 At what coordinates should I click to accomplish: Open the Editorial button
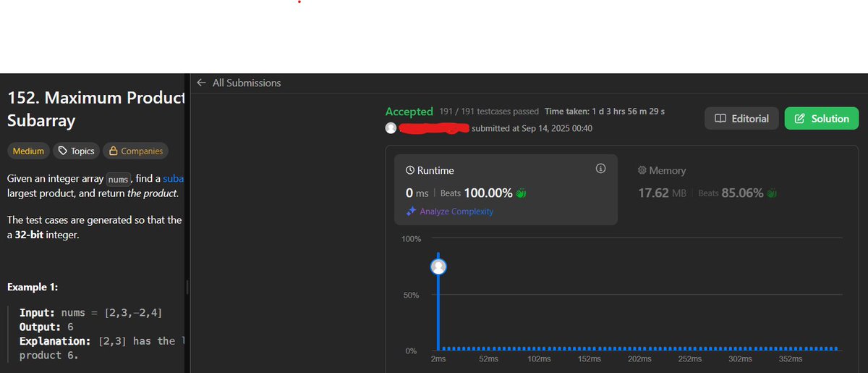tap(741, 119)
